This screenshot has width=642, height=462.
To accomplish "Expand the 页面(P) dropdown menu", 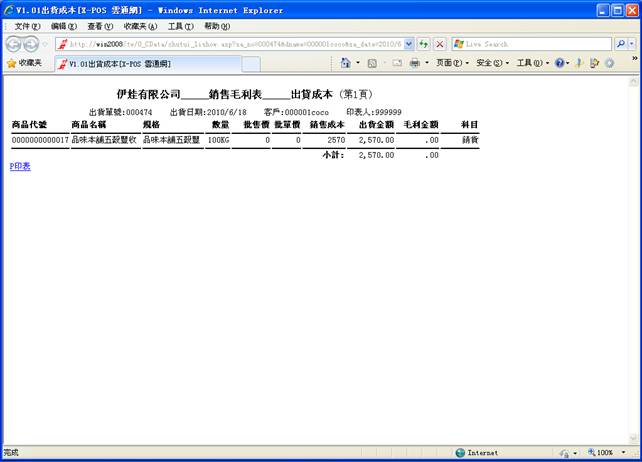I will tap(451, 63).
